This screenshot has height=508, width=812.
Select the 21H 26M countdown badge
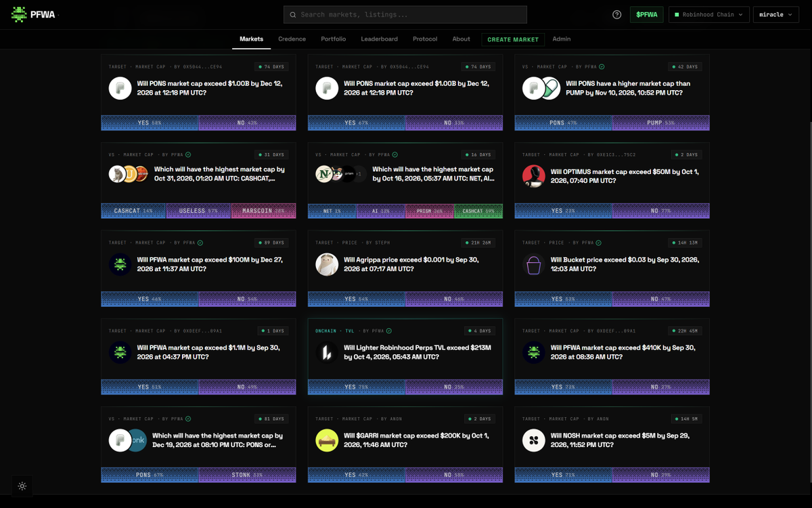pyautogui.click(x=478, y=243)
